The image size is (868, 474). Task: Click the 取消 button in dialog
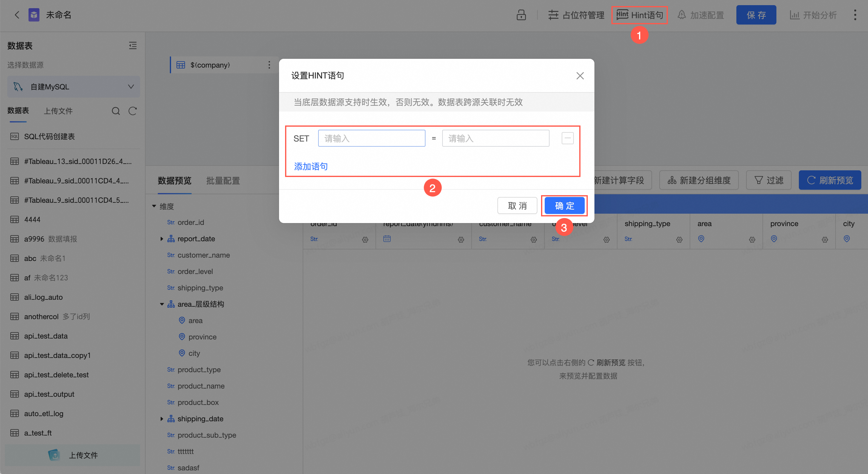point(517,206)
